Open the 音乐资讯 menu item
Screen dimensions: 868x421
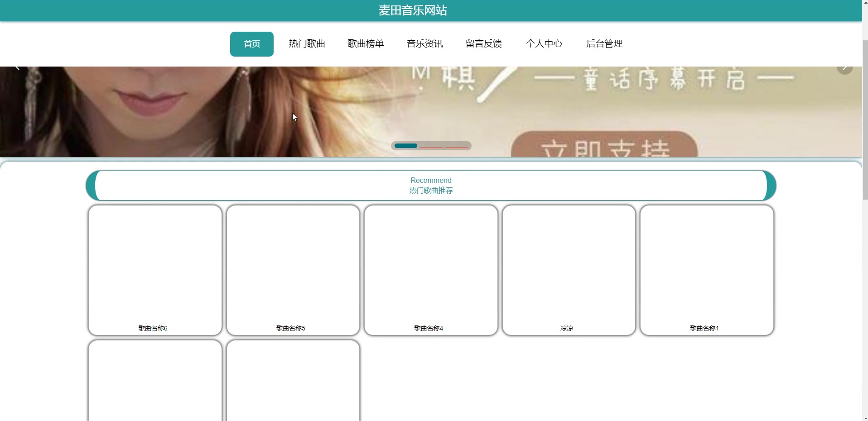[x=425, y=44]
